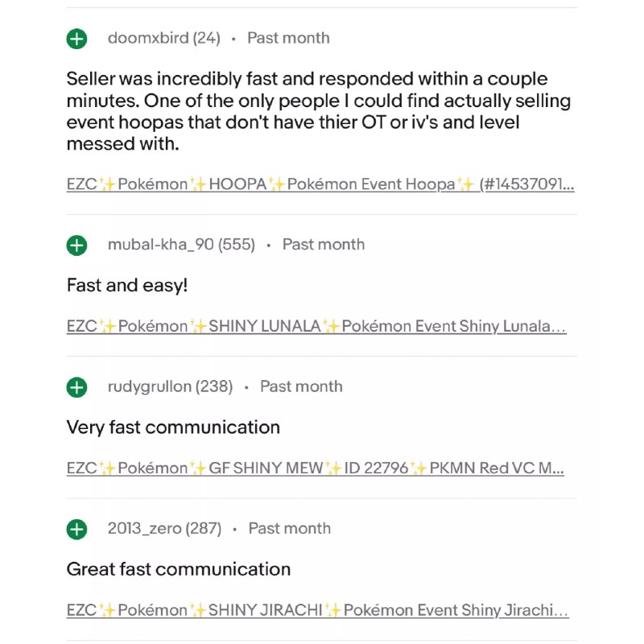
Task: Click the review text starting "Seller was incredibly fast"
Action: pyautogui.click(x=318, y=111)
